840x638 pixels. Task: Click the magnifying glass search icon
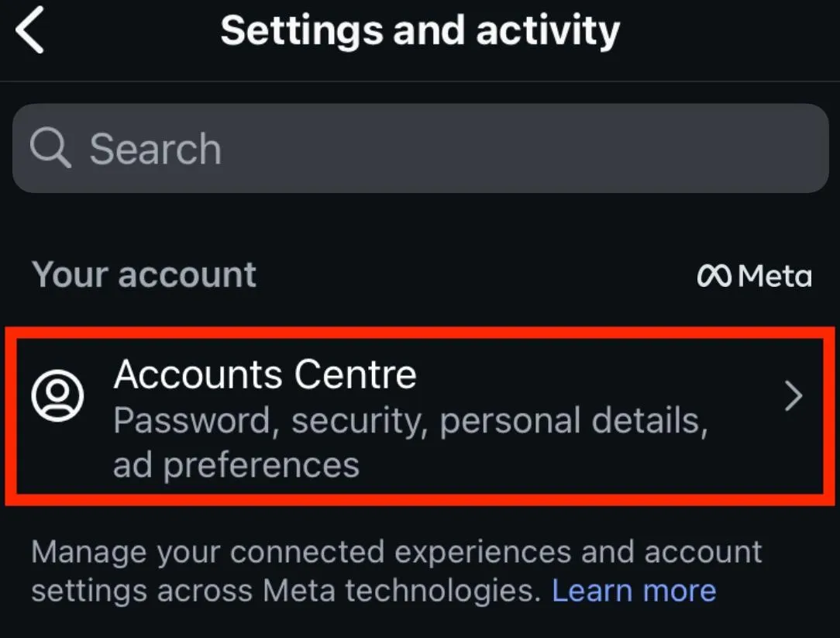point(50,147)
